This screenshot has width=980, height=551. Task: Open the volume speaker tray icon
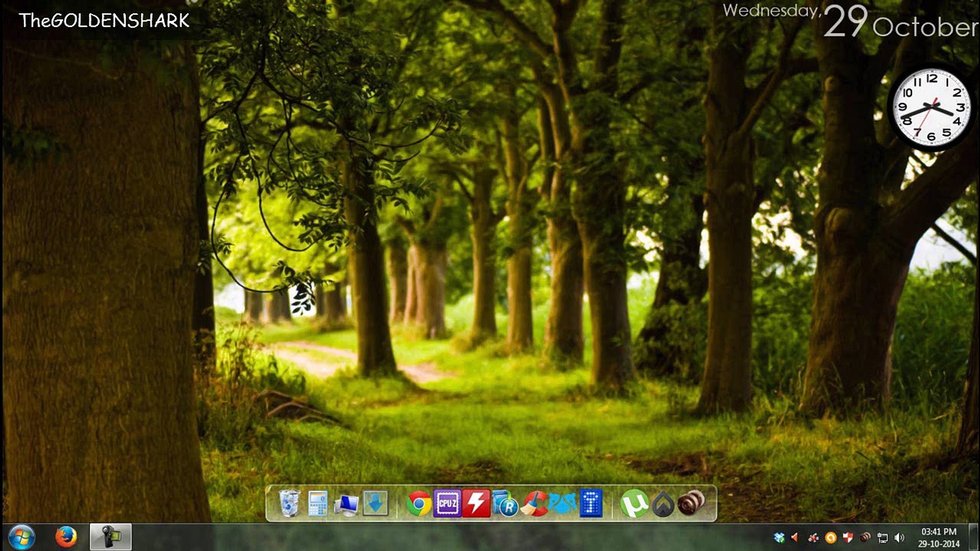900,537
